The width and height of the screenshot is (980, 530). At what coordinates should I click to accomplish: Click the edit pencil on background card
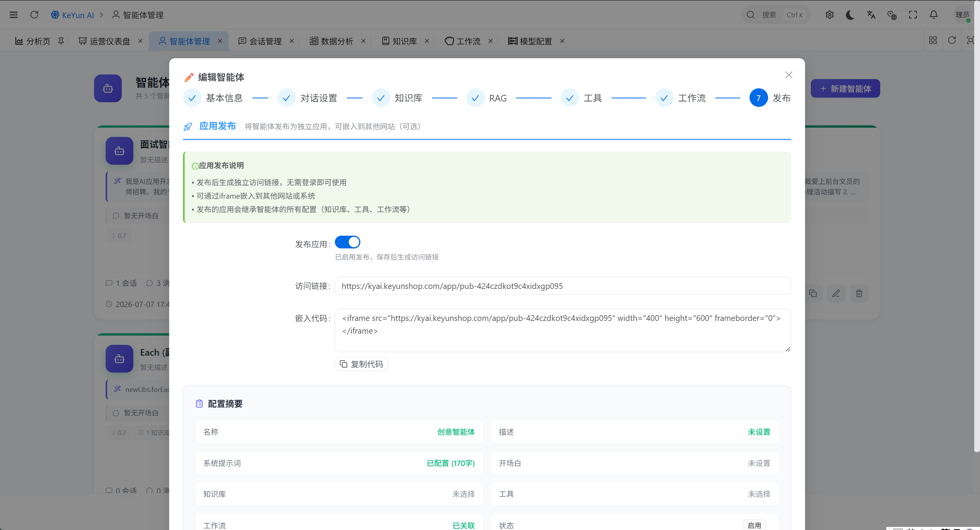click(836, 294)
